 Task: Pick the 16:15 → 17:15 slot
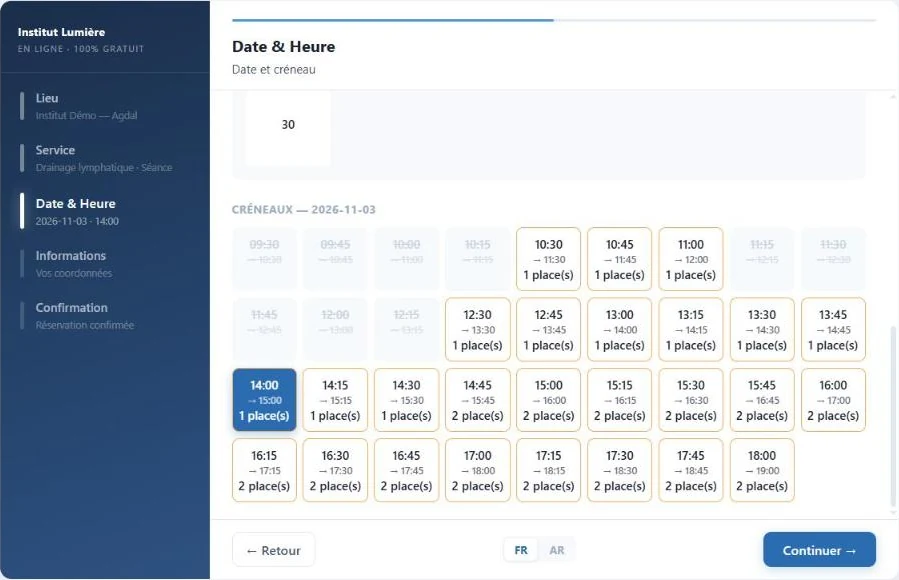click(x=264, y=471)
